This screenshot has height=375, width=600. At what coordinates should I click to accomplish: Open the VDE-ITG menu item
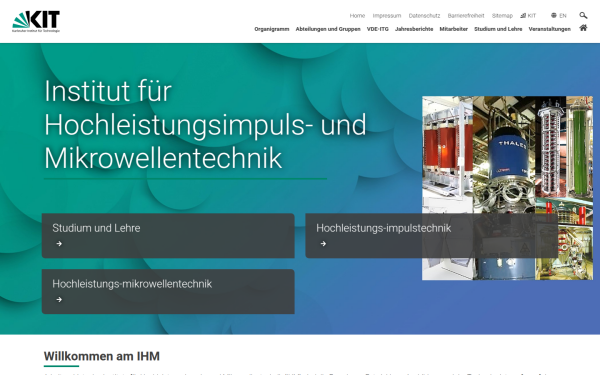pos(377,29)
